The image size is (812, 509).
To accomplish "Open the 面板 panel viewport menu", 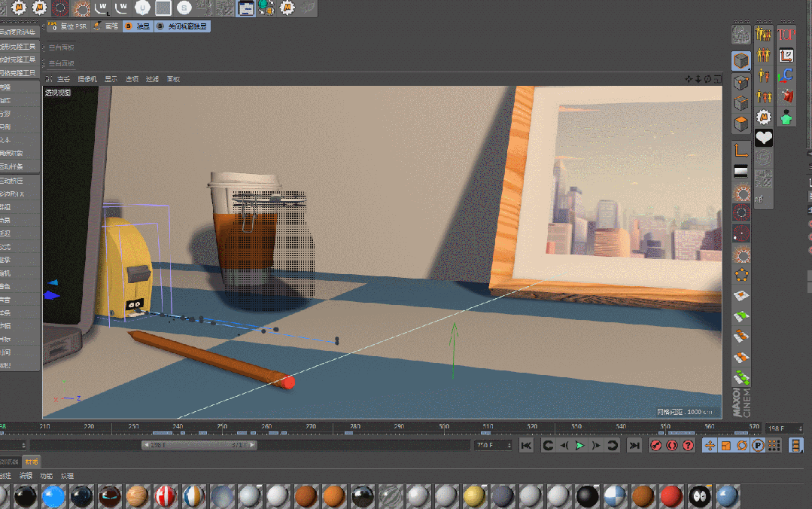I will pos(174,79).
